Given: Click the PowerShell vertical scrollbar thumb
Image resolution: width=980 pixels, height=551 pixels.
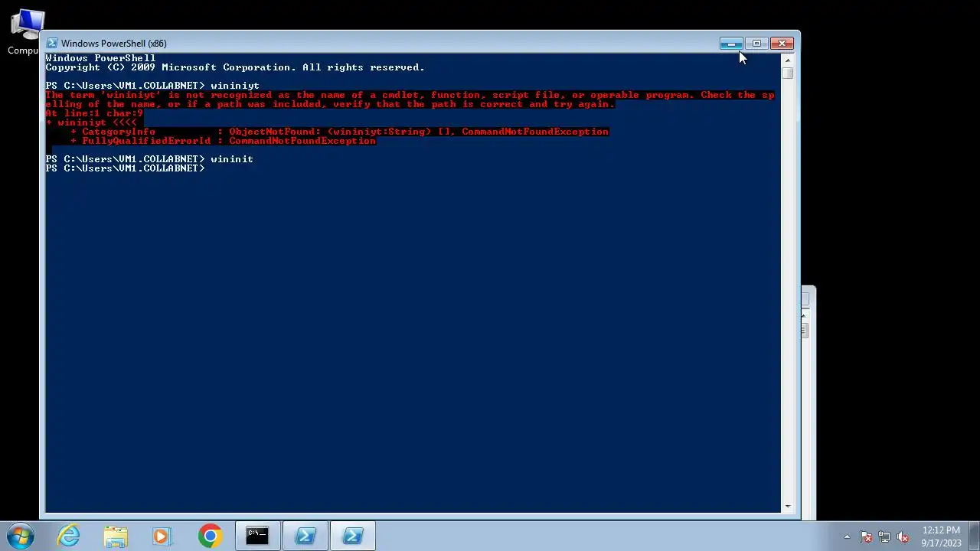Looking at the screenshot, I should click(x=787, y=73).
